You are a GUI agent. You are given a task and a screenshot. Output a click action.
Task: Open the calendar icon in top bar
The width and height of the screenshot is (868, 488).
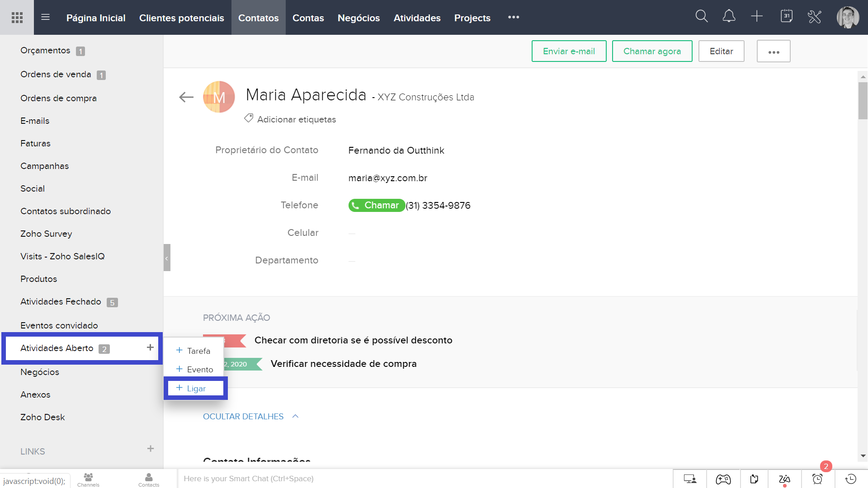click(x=786, y=17)
